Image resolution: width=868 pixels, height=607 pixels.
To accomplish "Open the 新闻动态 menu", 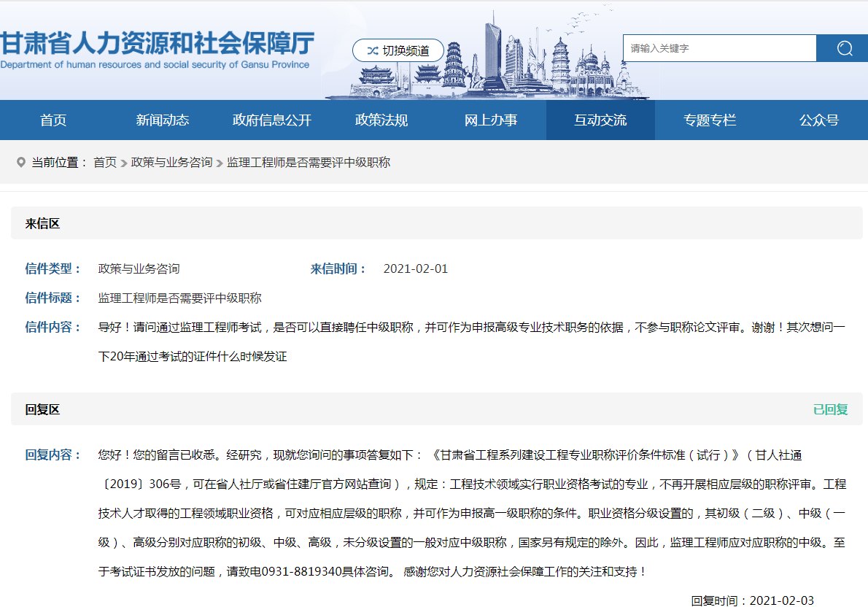I will 162,120.
